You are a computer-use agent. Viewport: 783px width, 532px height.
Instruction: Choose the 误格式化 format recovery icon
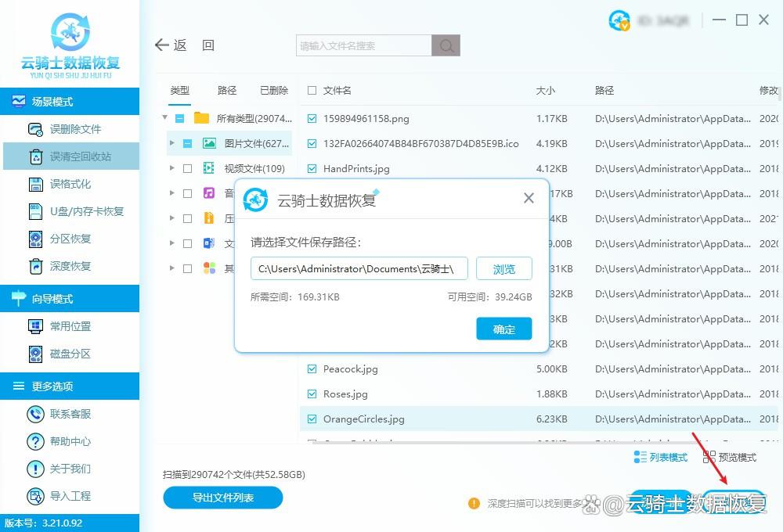click(35, 184)
